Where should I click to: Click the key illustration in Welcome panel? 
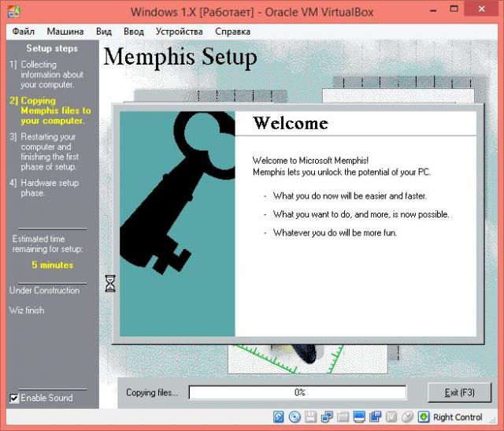click(x=177, y=224)
